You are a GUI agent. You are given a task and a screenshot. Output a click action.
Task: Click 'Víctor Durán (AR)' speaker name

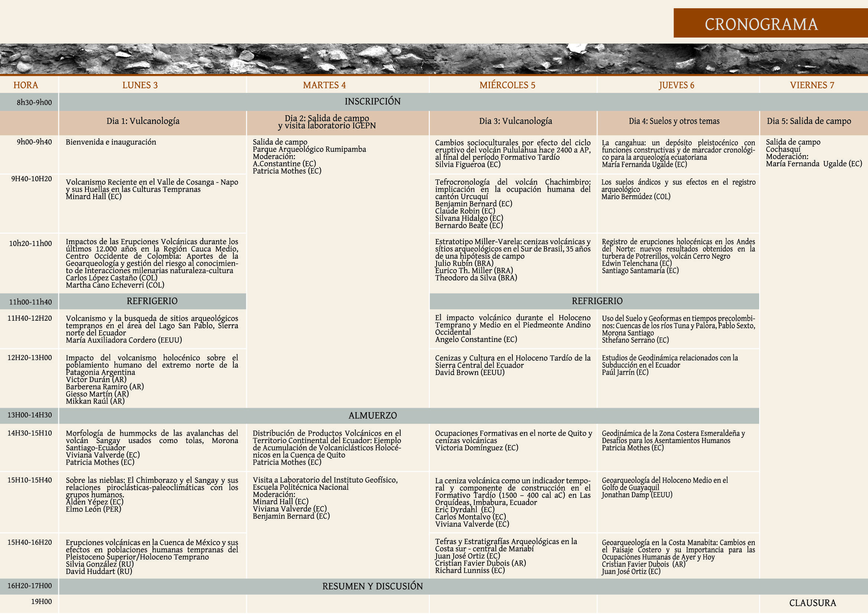pyautogui.click(x=96, y=379)
